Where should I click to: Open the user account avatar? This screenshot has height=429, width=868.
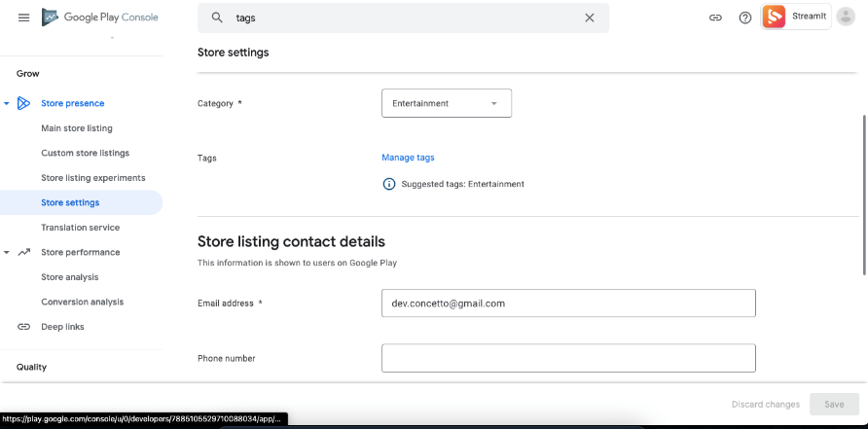click(x=846, y=18)
